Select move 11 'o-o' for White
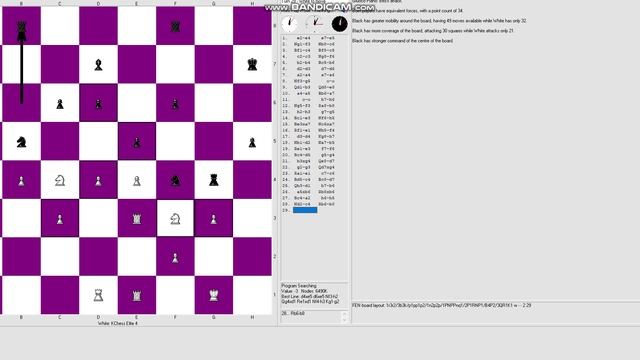640x360 pixels. click(305, 100)
